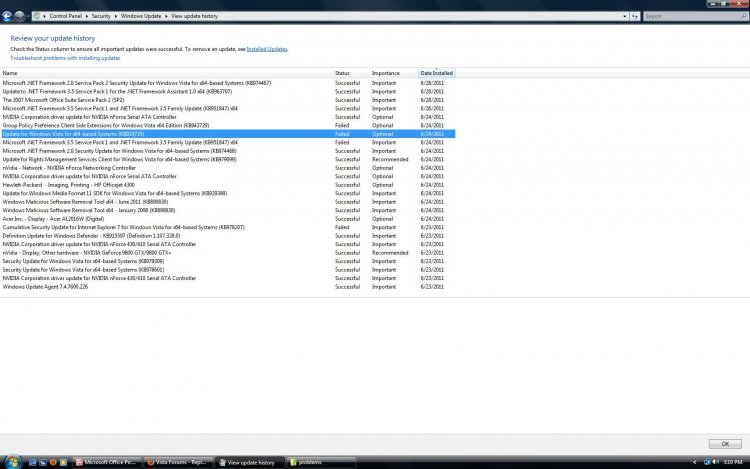Select Cumulative Security Update for Internet Explorer 7 row
750x469 pixels.
[x=228, y=228]
